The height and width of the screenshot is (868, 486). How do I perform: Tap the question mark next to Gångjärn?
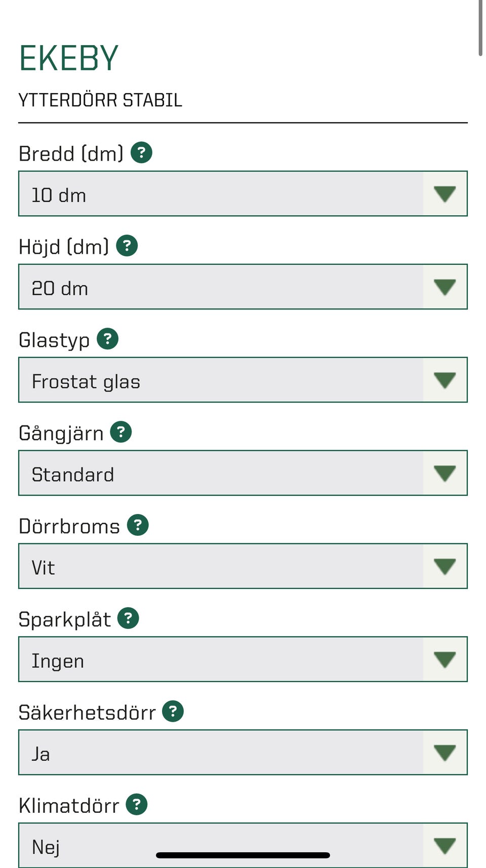[x=121, y=432]
